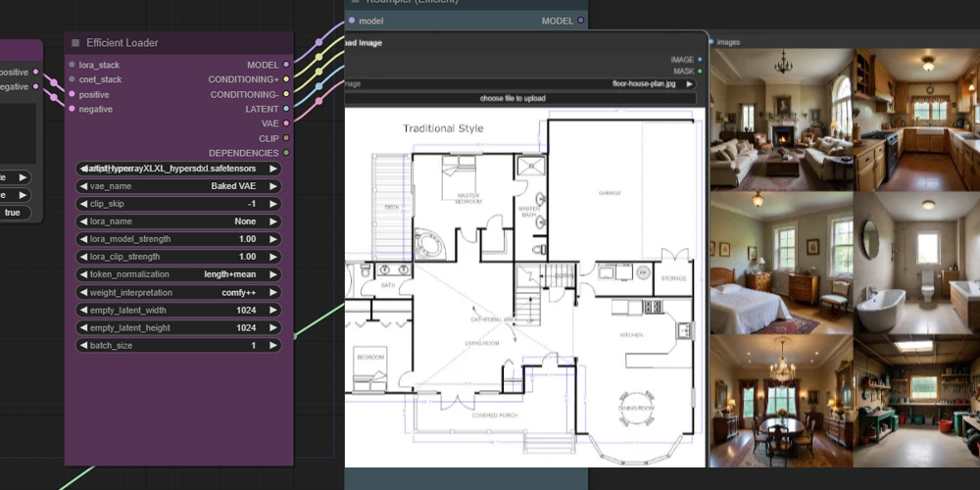Click the Load Image IMAGE output port
Image resolution: width=980 pixels, height=490 pixels.
tap(700, 60)
